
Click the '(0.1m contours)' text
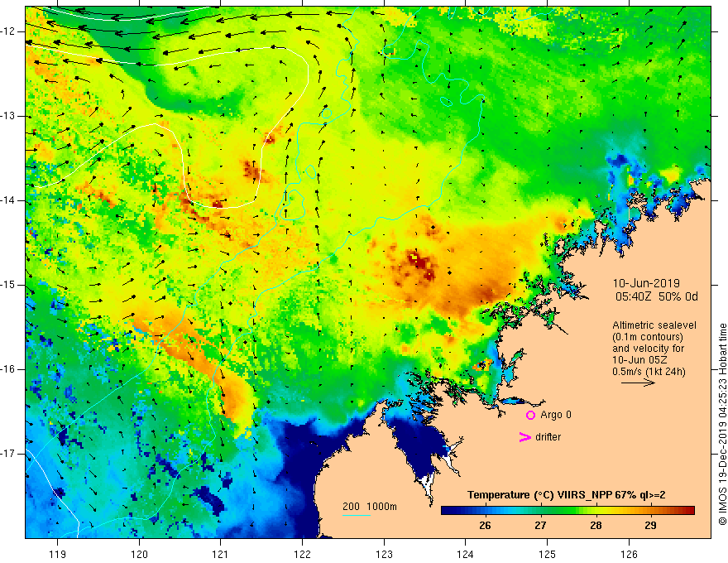[648, 337]
